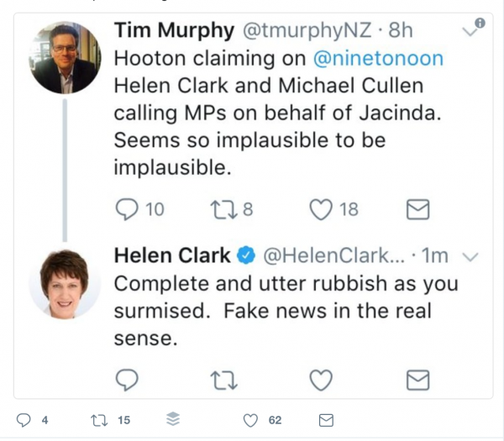Image resolution: width=504 pixels, height=441 pixels.
Task: Open dropdown caret on Tim Murphy's tweet
Action: point(471,32)
